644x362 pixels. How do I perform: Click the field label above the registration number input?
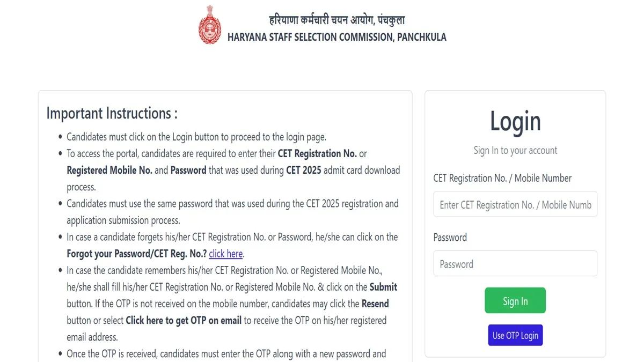coord(502,178)
